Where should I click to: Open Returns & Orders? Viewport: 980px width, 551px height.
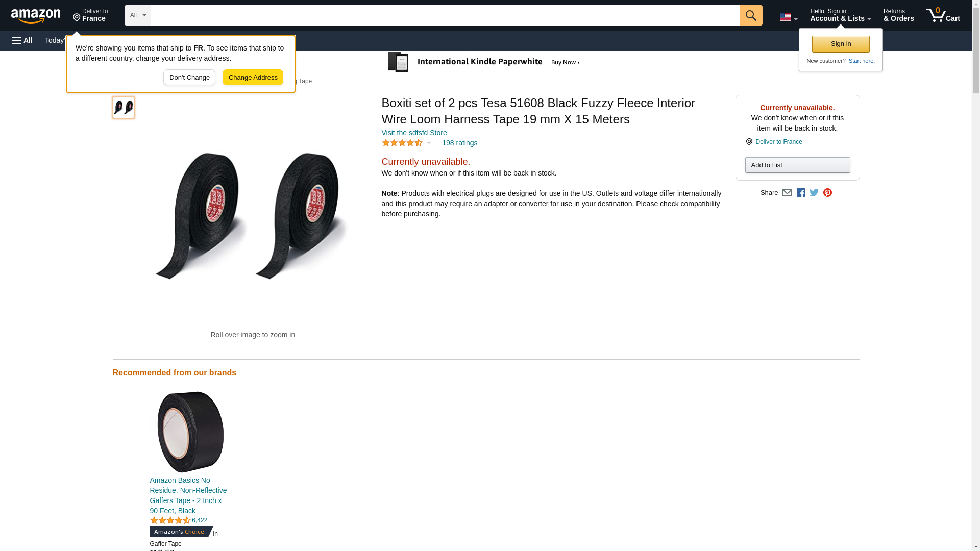pyautogui.click(x=898, y=15)
